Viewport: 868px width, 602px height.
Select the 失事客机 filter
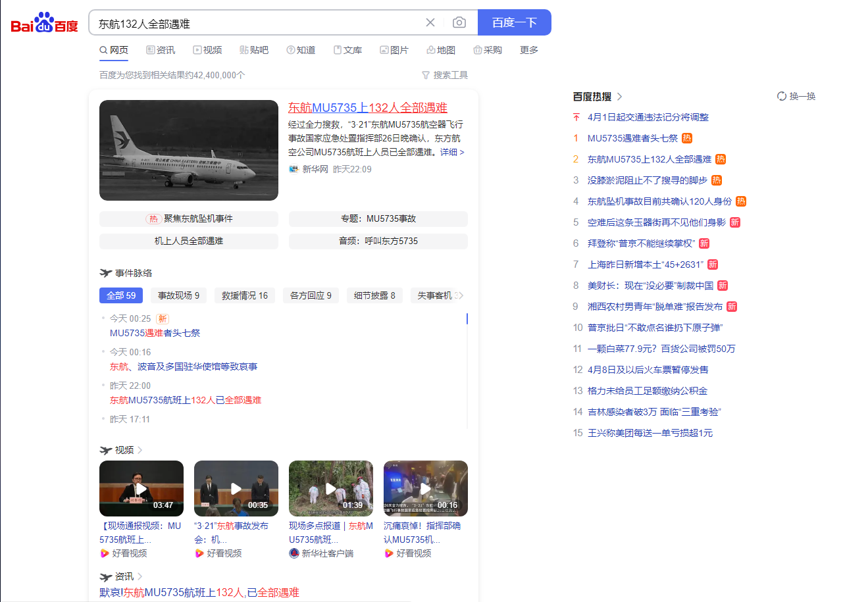434,295
